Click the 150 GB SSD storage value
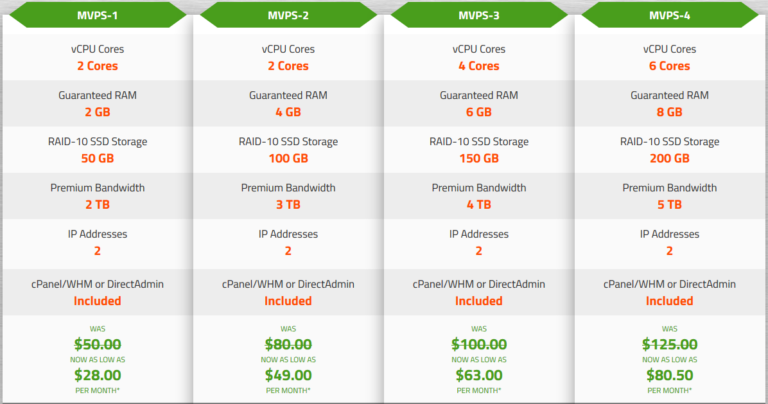 [x=479, y=159]
